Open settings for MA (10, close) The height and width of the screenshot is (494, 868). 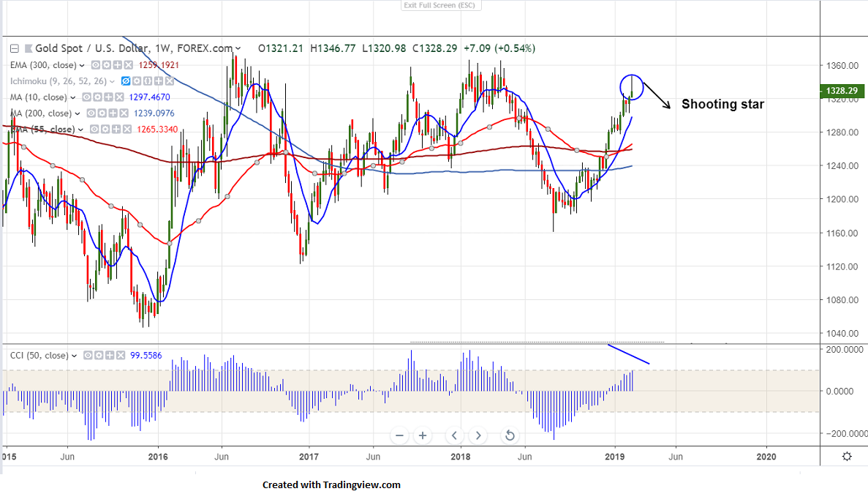(x=97, y=97)
